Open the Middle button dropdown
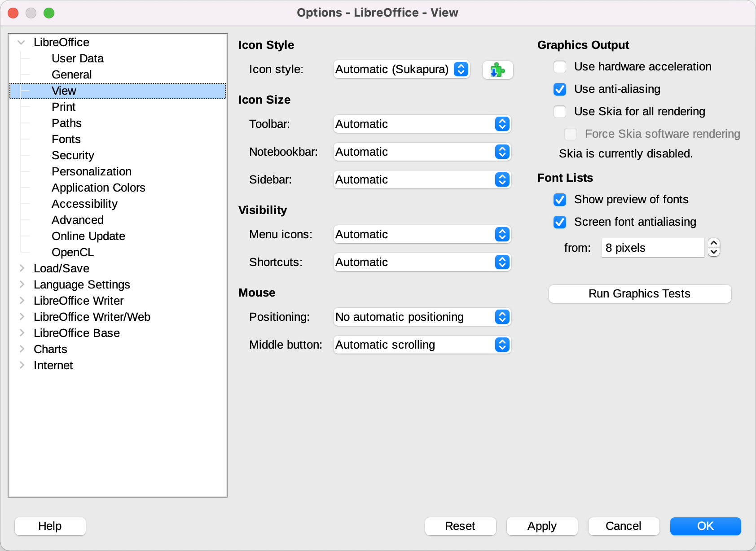The width and height of the screenshot is (756, 551). [422, 345]
